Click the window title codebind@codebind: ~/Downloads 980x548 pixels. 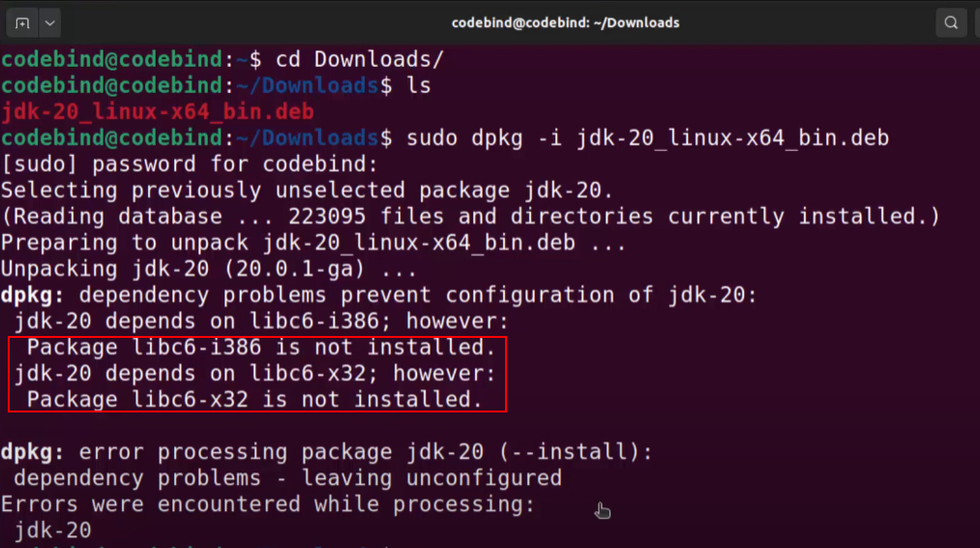[565, 22]
